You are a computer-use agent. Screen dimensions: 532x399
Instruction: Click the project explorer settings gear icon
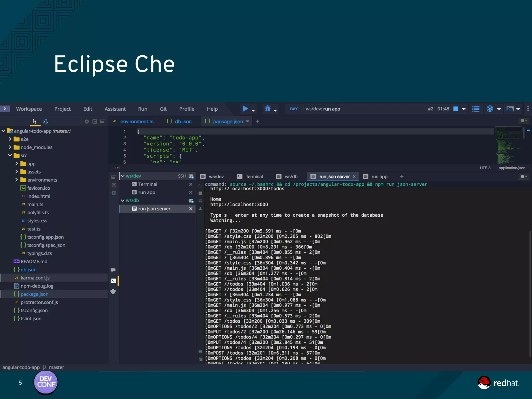(x=87, y=122)
